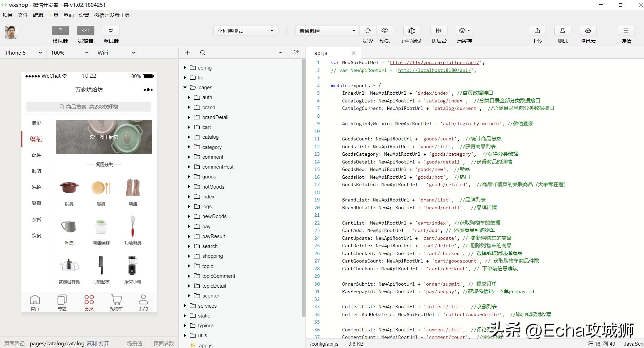Click the compile refresh icon
The image size is (644, 348).
pos(368,31)
